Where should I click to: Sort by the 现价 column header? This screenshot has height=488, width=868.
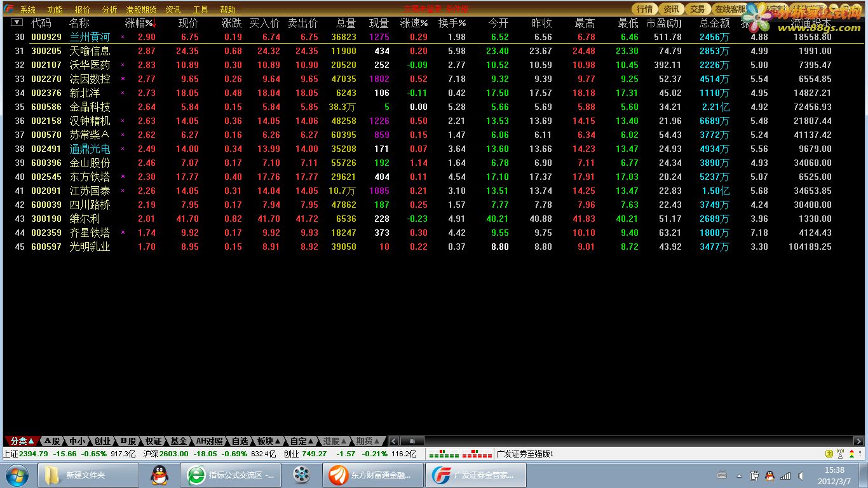click(x=188, y=24)
